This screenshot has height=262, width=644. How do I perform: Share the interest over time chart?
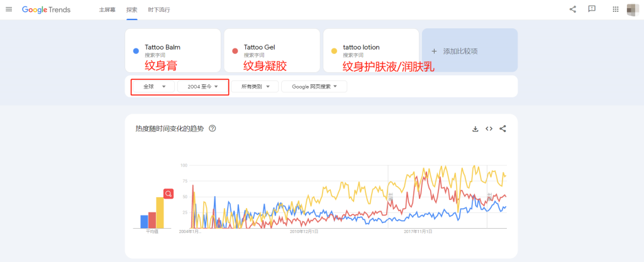coord(502,129)
